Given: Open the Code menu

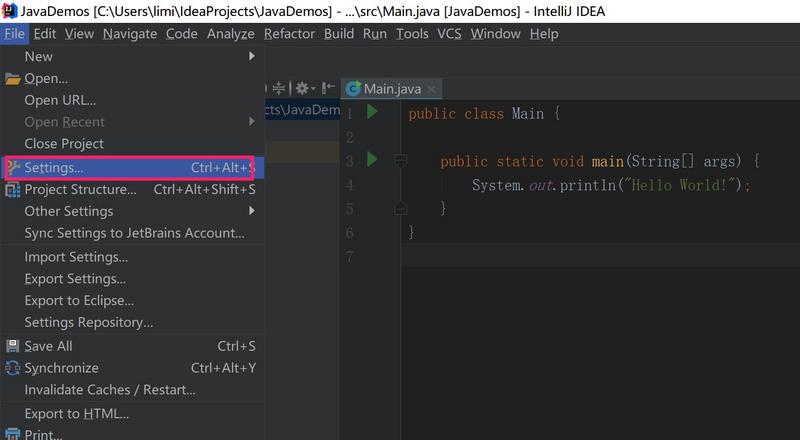Looking at the screenshot, I should pos(182,34).
